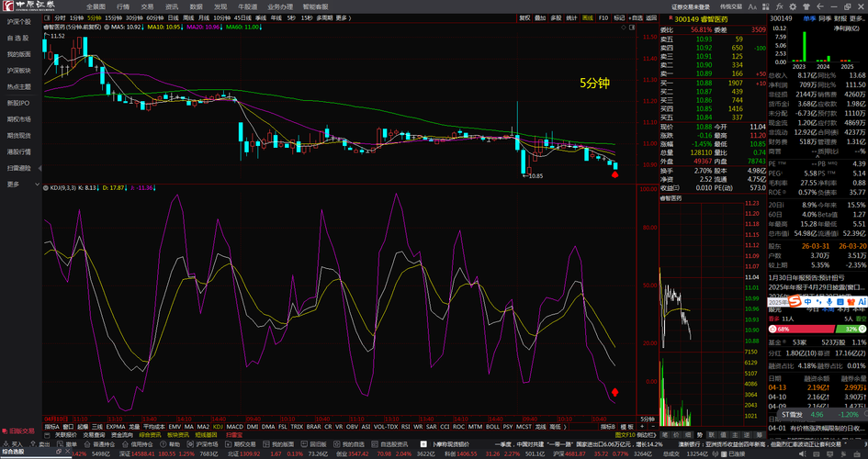Open 多周期 period option
The height and width of the screenshot is (459, 868).
click(x=324, y=17)
